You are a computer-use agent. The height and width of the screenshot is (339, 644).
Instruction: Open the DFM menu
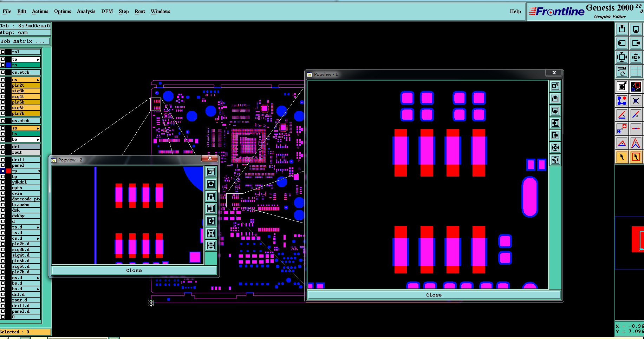pyautogui.click(x=107, y=11)
